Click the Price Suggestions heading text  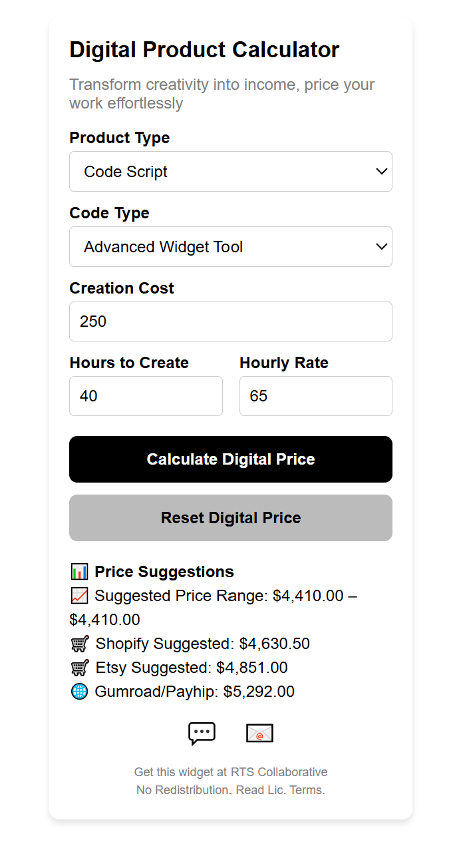[164, 572]
